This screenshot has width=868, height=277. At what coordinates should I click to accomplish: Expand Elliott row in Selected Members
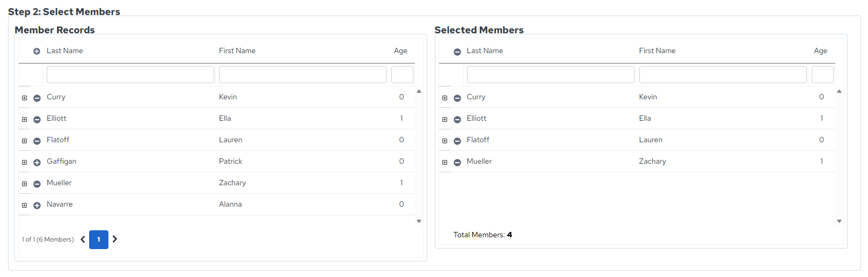pos(444,120)
